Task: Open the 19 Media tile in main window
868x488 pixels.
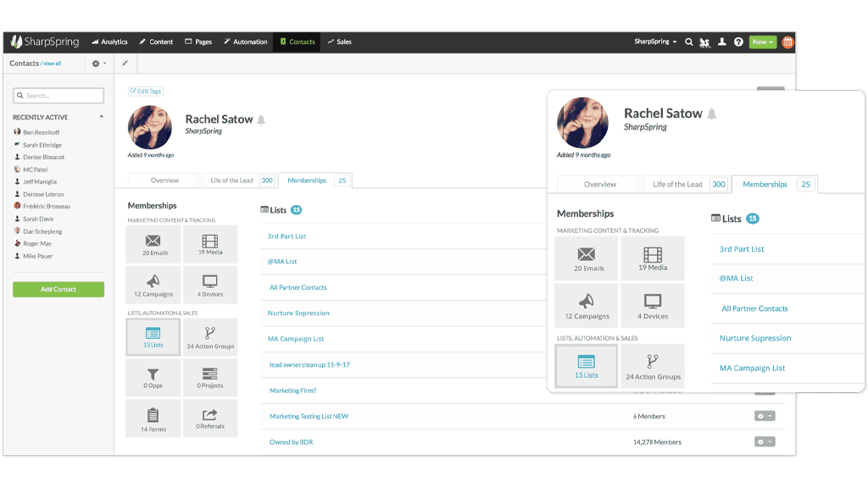Action: click(210, 245)
